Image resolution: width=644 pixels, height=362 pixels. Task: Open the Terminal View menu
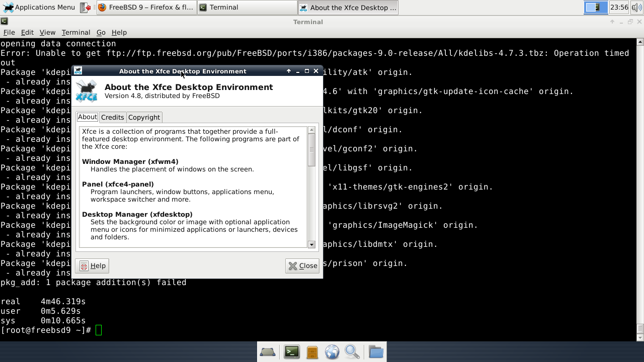pyautogui.click(x=47, y=32)
